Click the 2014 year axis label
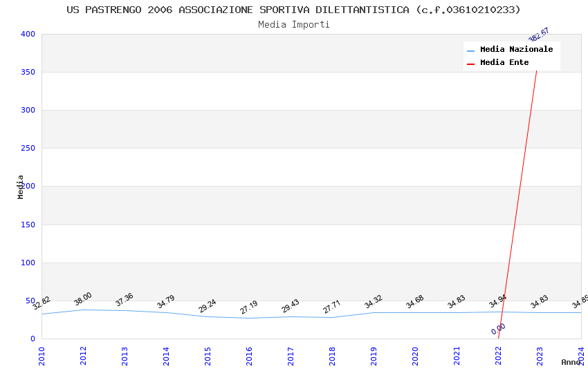588x380 pixels. (166, 356)
